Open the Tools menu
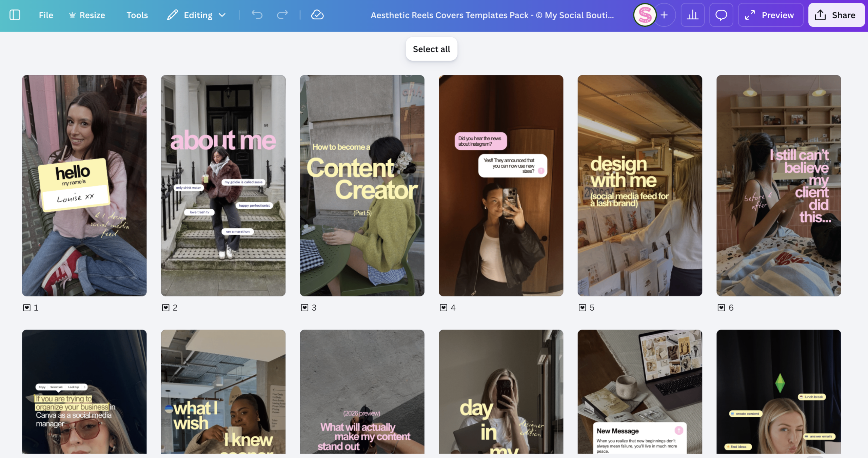This screenshot has height=458, width=868. click(x=137, y=15)
